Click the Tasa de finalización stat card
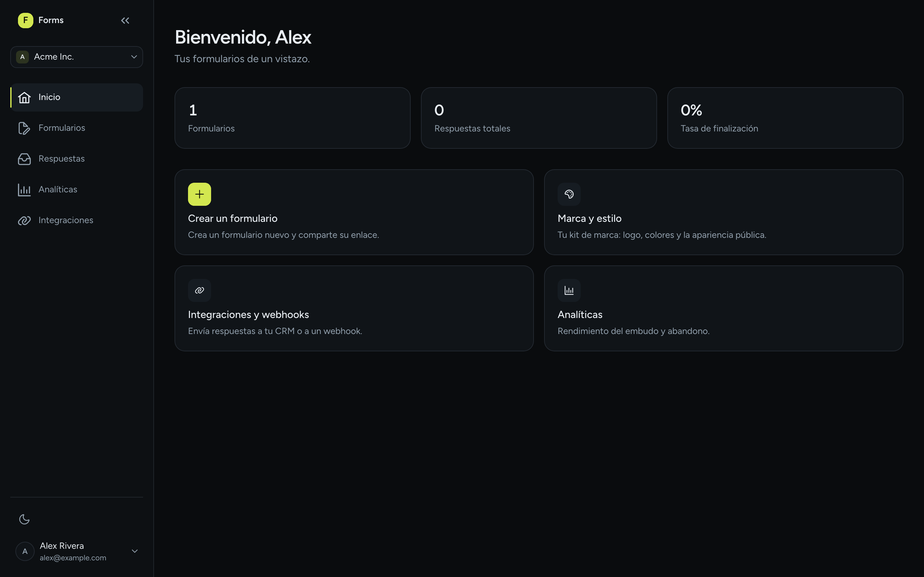The height and width of the screenshot is (577, 924). click(785, 118)
